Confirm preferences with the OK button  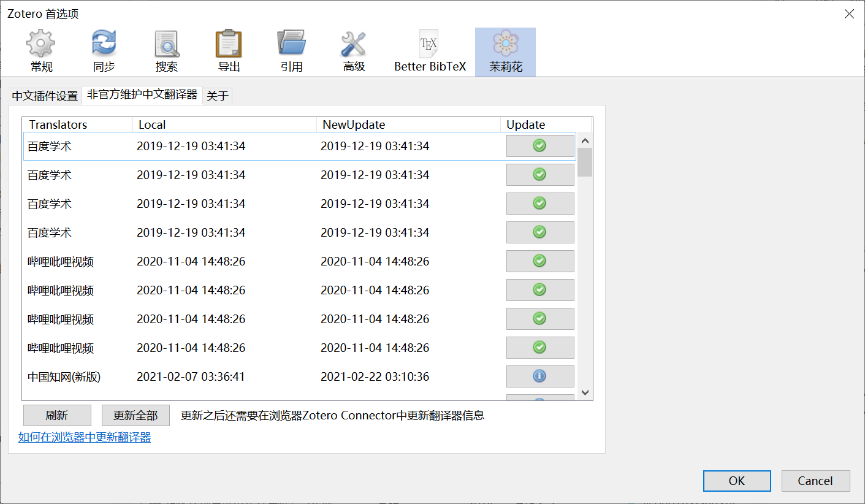pyautogui.click(x=737, y=481)
